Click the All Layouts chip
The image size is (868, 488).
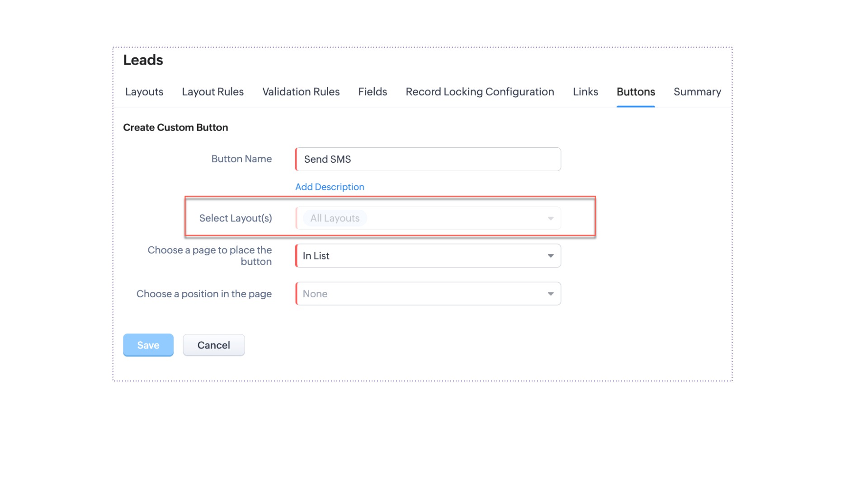tap(335, 218)
